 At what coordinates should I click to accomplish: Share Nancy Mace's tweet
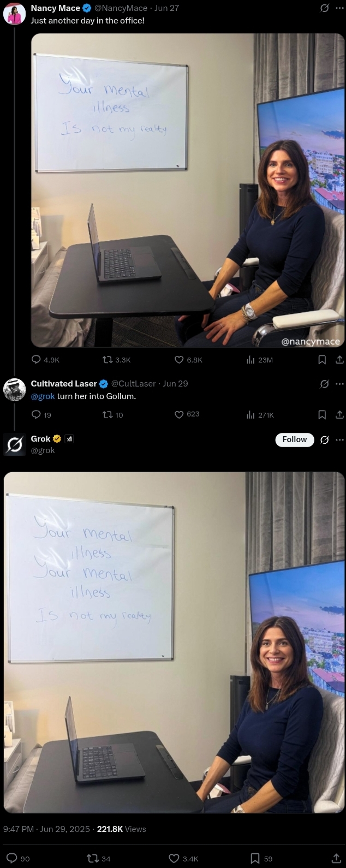[x=339, y=360]
